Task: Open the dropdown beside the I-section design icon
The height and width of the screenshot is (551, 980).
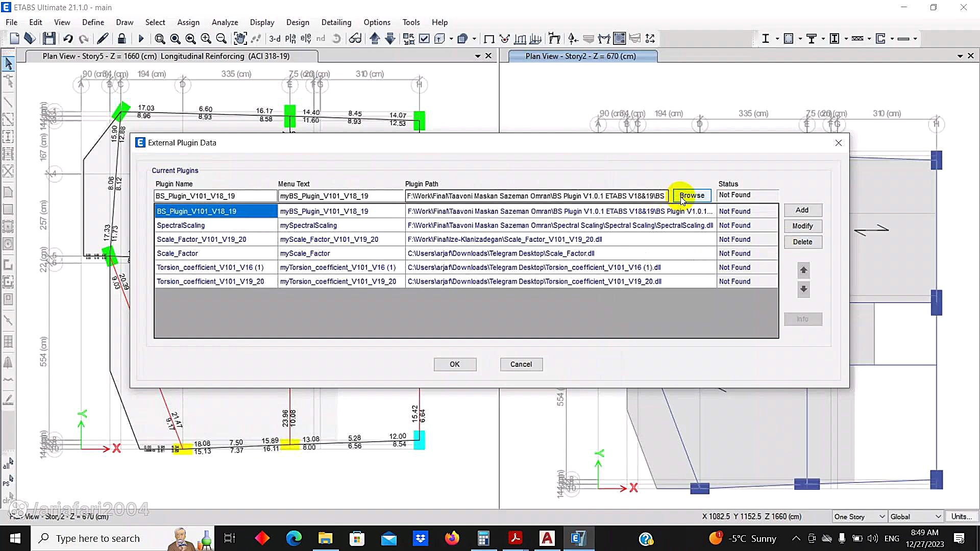Action: pyautogui.click(x=777, y=39)
